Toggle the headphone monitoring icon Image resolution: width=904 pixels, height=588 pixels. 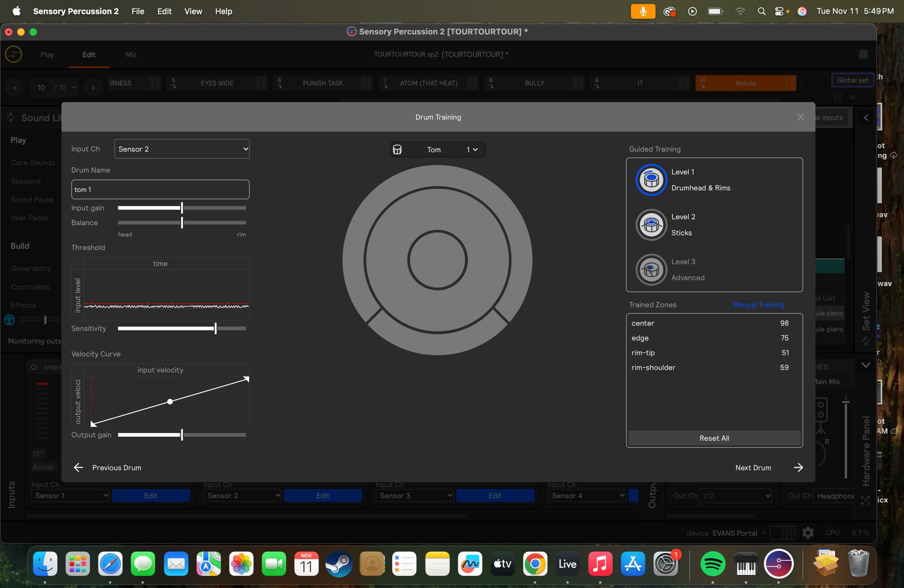9,320
